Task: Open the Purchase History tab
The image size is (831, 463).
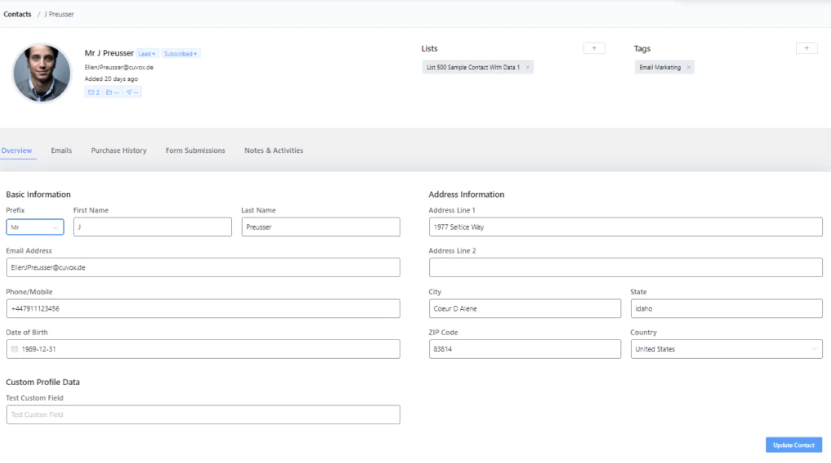Action: [x=119, y=150]
